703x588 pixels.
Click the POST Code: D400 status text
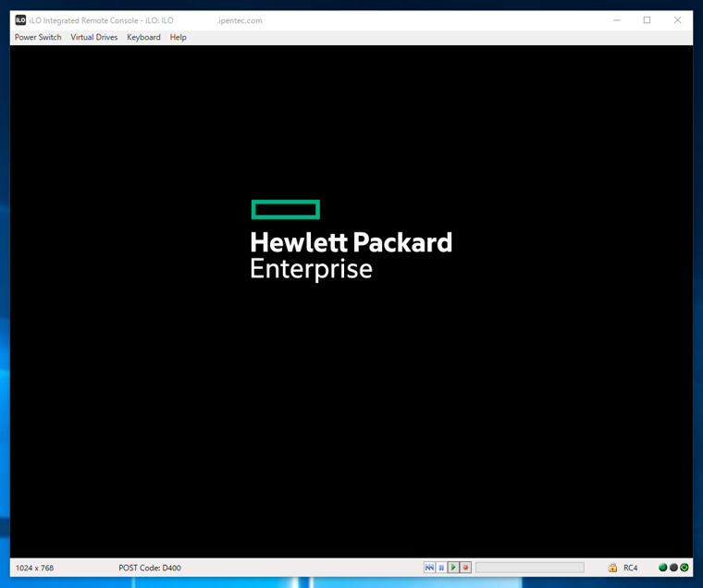[x=150, y=568]
